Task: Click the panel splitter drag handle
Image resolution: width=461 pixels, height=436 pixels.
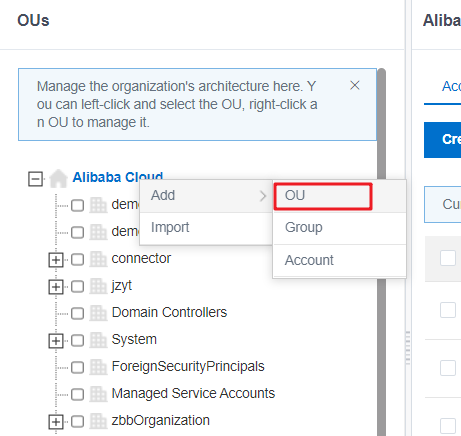Action: (408, 348)
